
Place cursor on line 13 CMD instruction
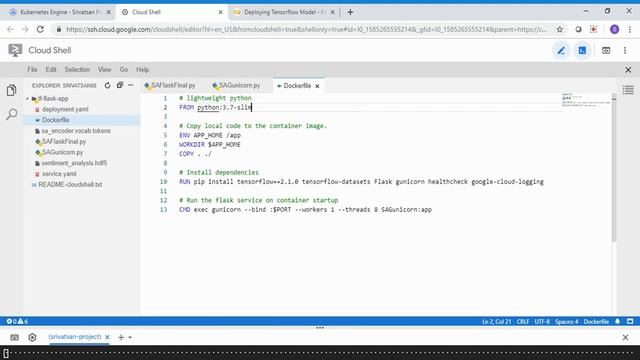pyautogui.click(x=305, y=210)
